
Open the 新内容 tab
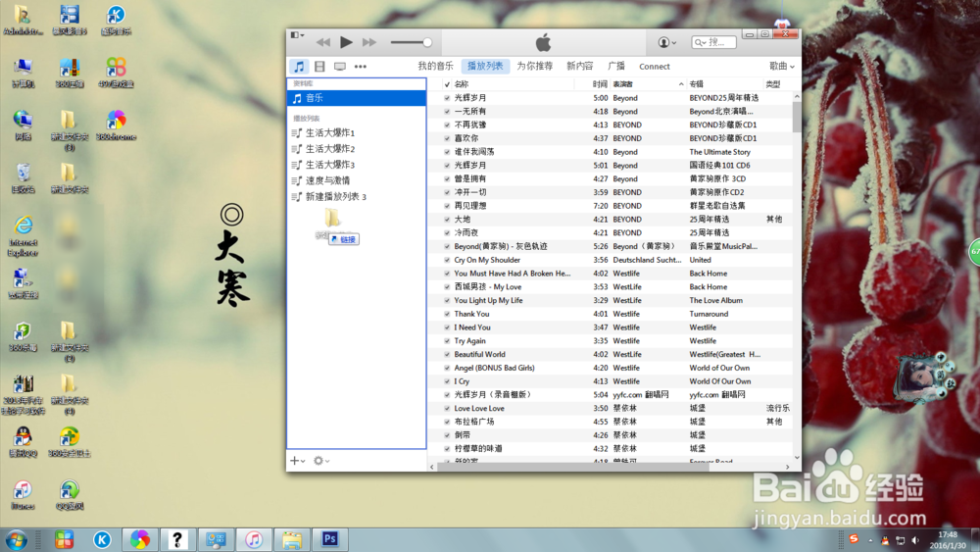coord(579,67)
